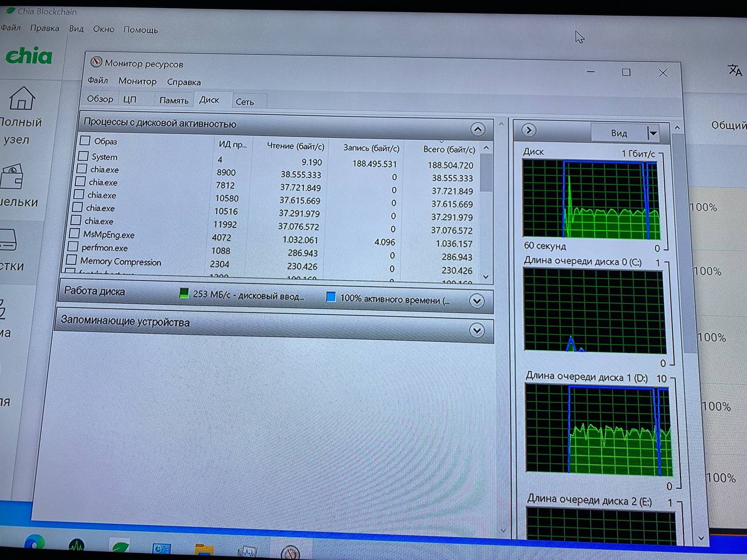This screenshot has height=560, width=747.
Task: Open Файл menu in Resource Monitor
Action: [x=97, y=80]
